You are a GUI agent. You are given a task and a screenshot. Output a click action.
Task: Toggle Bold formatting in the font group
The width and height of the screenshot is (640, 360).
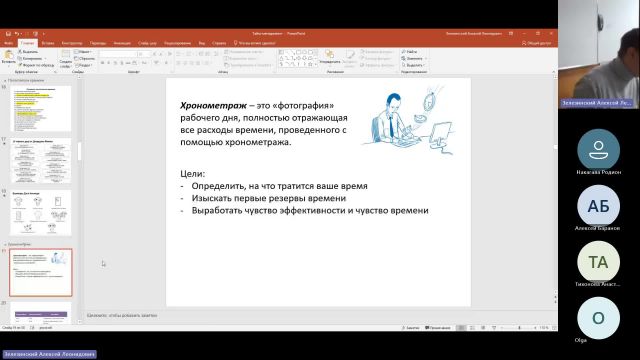pyautogui.click(x=102, y=63)
